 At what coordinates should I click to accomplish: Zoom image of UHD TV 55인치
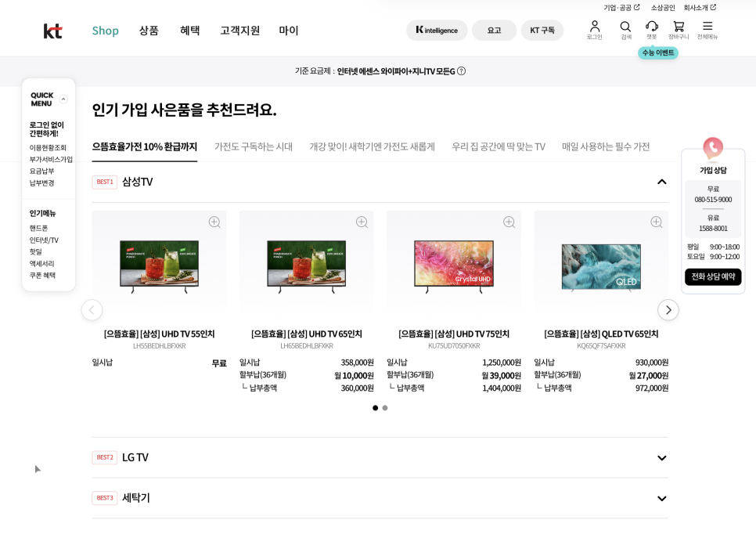214,222
